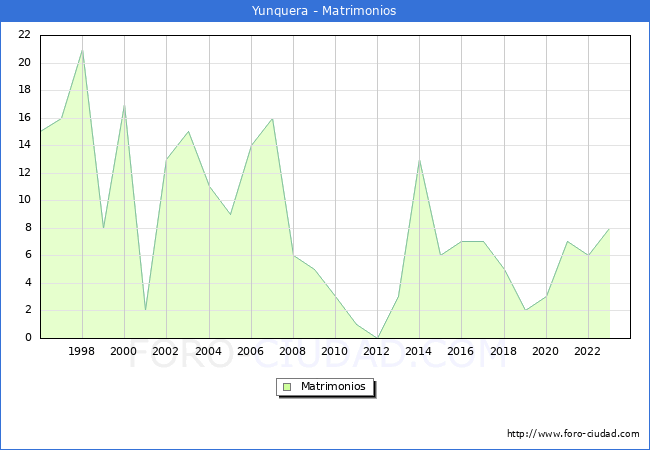The image size is (650, 450).
Task: Click the x-axis label 2020
Action: click(545, 351)
